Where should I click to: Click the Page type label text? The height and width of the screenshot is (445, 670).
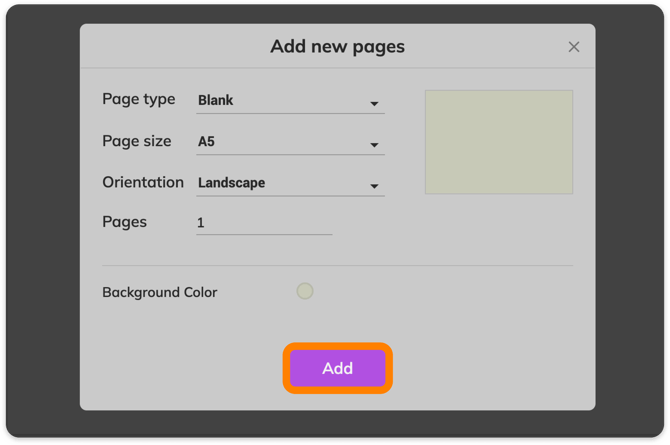click(138, 99)
